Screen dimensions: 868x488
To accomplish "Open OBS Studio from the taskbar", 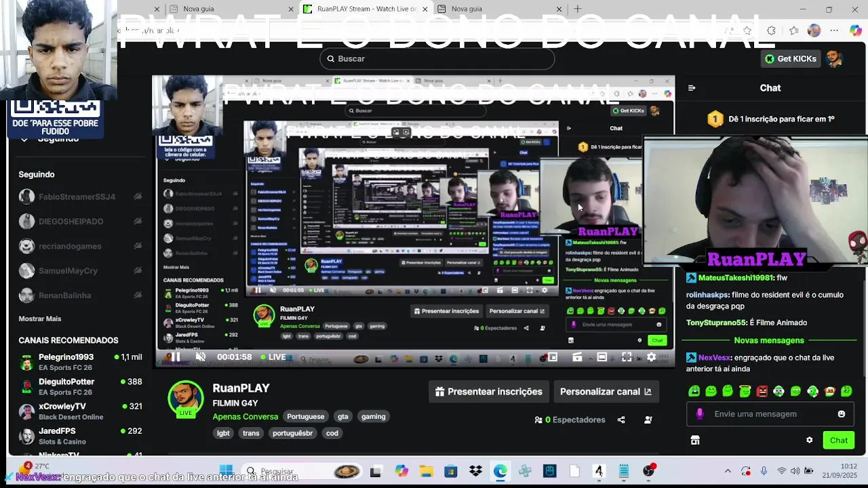I will point(649,471).
